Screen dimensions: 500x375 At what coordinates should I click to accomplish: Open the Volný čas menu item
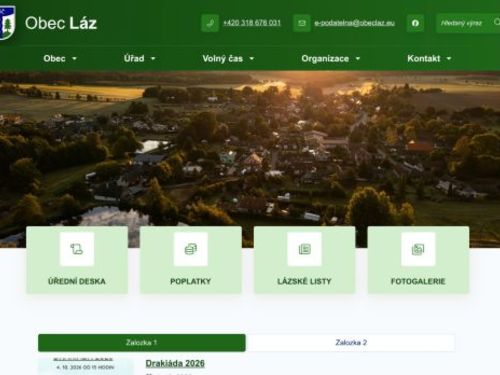(223, 59)
